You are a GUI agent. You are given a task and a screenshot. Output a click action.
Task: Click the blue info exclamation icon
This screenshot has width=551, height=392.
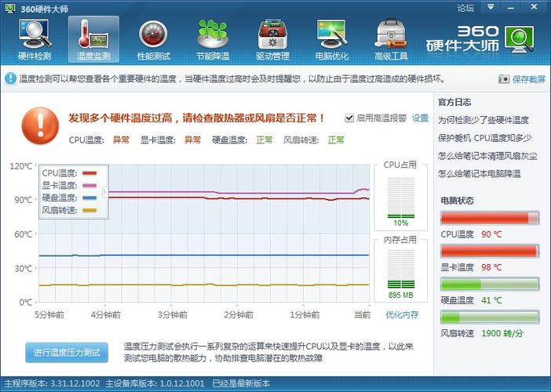tap(10, 78)
